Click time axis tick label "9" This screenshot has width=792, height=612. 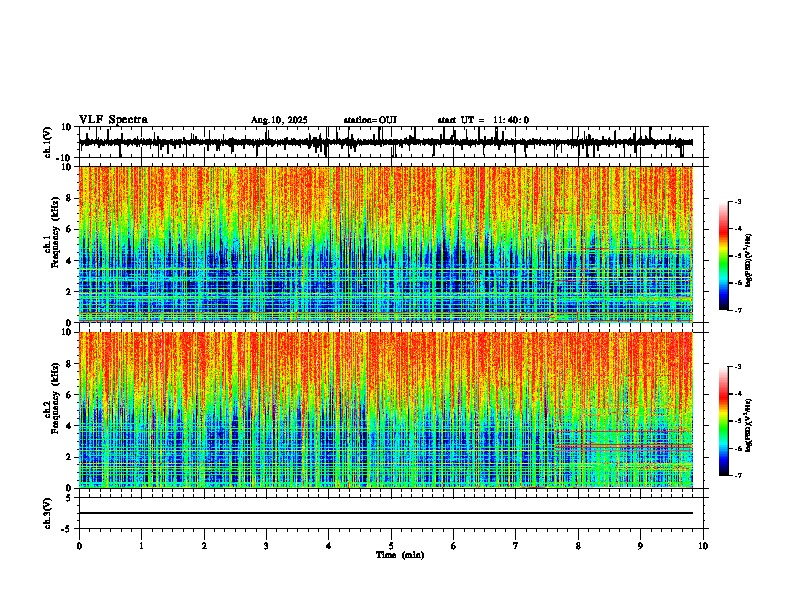coord(640,546)
